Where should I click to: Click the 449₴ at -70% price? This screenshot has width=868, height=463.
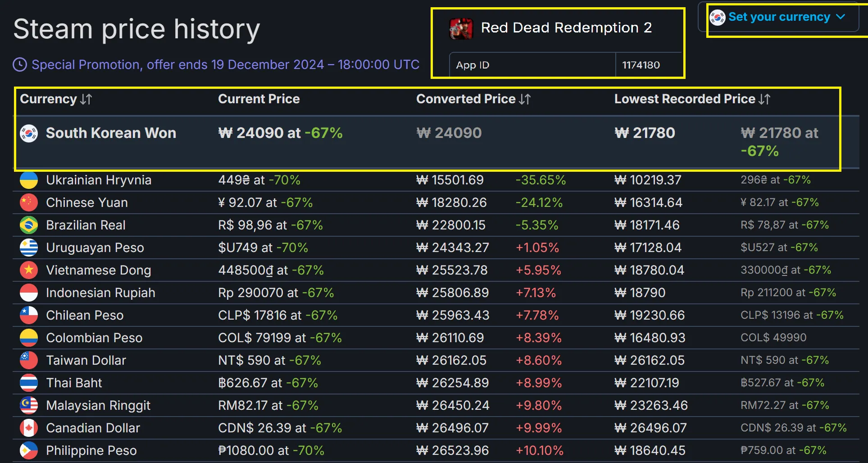coord(259,180)
